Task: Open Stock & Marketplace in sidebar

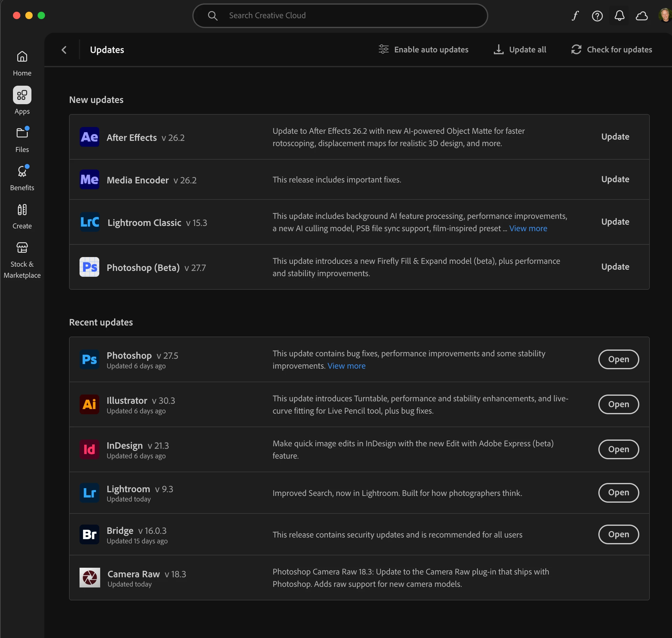Action: click(x=22, y=260)
